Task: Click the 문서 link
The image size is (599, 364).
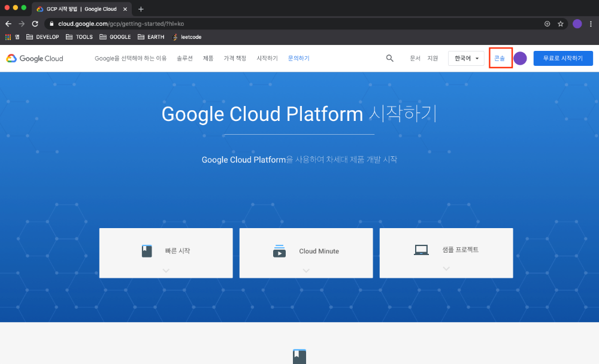Action: coord(415,59)
